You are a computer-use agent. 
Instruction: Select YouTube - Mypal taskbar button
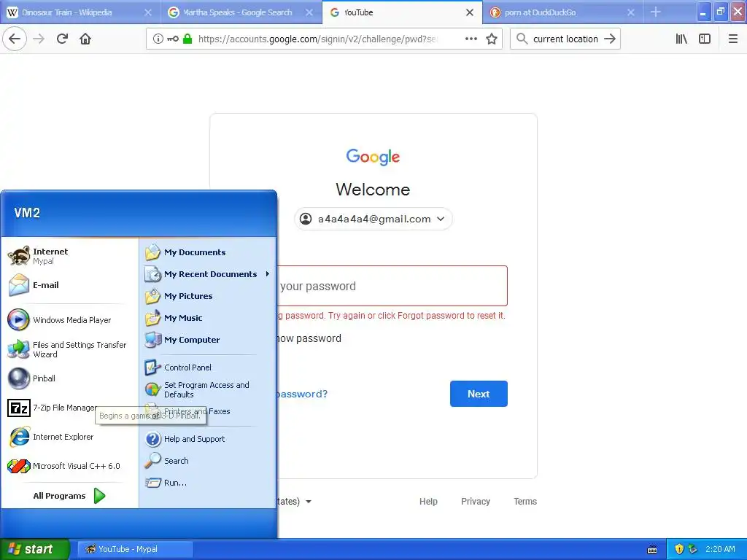click(135, 549)
